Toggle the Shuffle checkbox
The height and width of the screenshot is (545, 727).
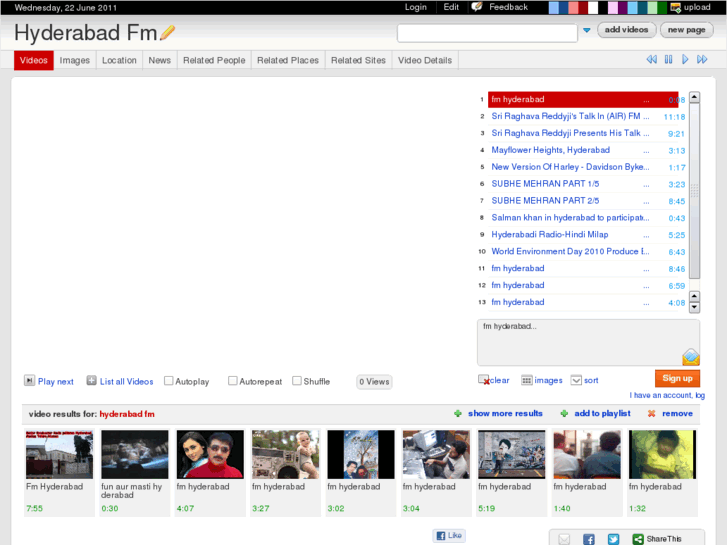click(x=296, y=380)
